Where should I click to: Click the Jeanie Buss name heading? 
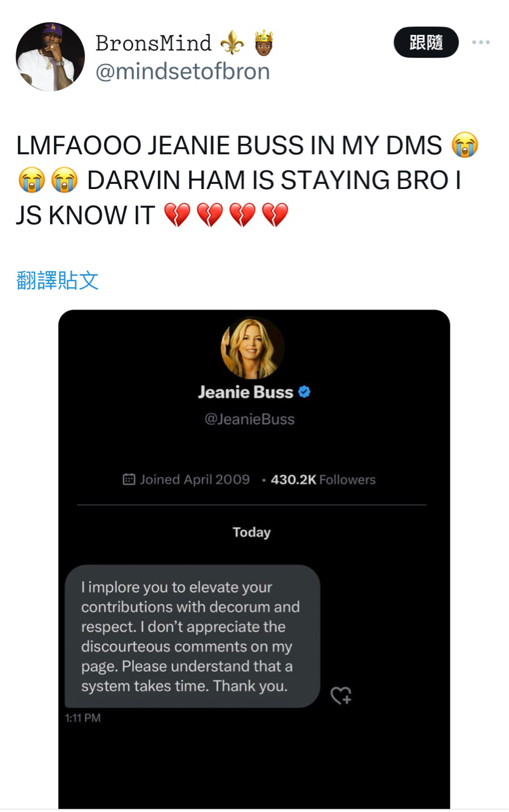click(246, 392)
